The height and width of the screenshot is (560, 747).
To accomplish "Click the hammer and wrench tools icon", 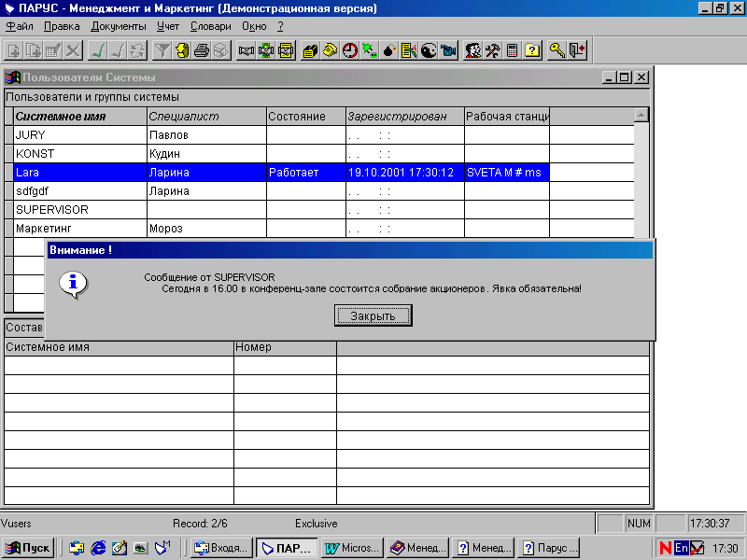I will tap(492, 50).
